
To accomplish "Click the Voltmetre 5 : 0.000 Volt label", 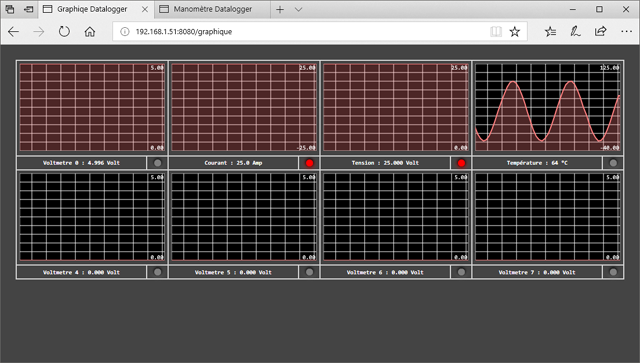I will point(233,272).
